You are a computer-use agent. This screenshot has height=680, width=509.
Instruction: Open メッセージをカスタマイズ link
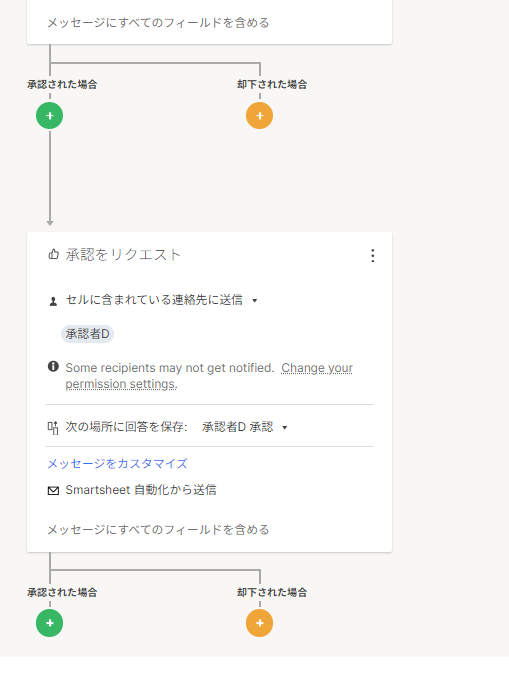(x=117, y=464)
